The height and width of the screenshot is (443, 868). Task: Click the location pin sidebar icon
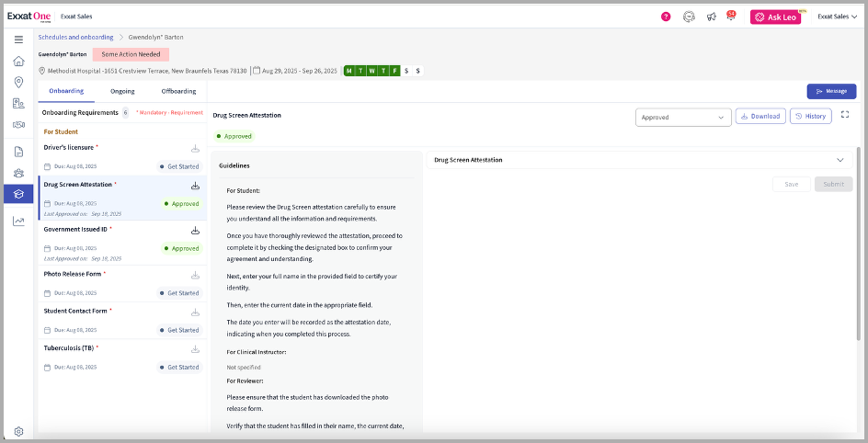pos(18,83)
